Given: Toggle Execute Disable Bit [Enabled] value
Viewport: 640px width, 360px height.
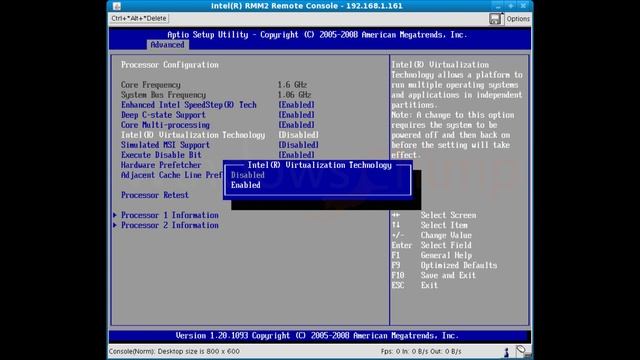Looking at the screenshot, I should point(296,155).
